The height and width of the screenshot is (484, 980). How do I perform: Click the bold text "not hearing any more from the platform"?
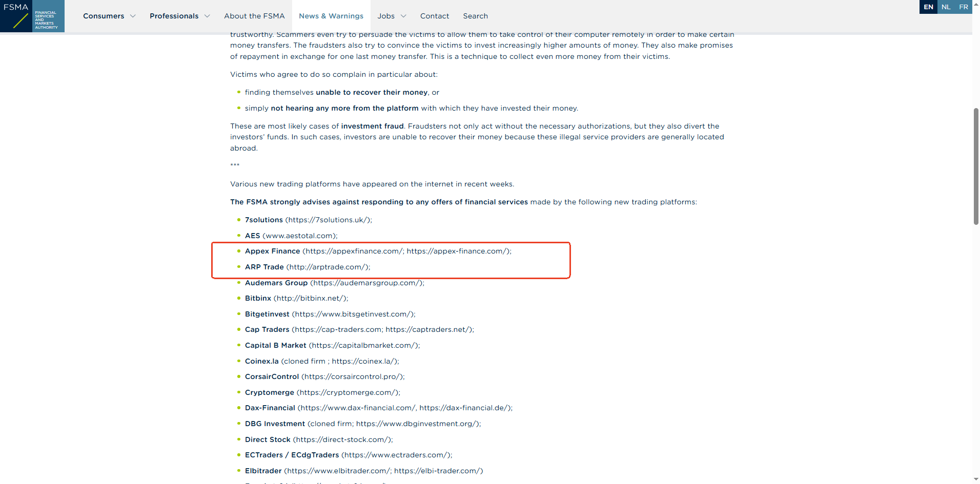click(x=345, y=108)
